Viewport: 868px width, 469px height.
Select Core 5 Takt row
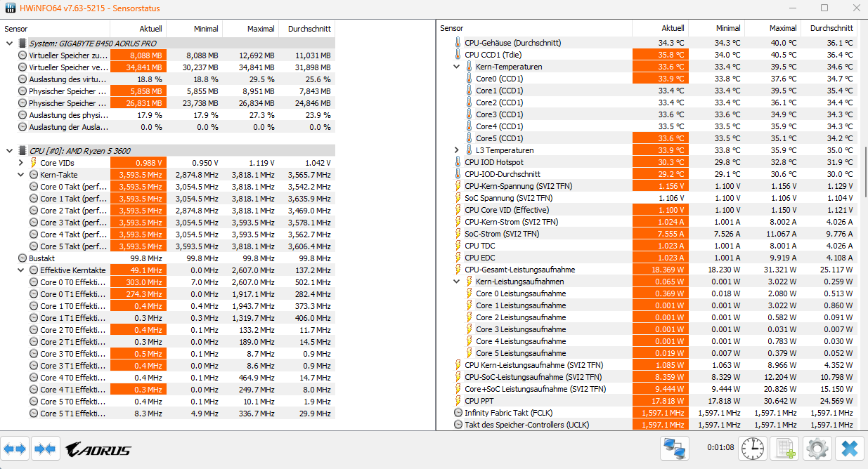(x=169, y=246)
